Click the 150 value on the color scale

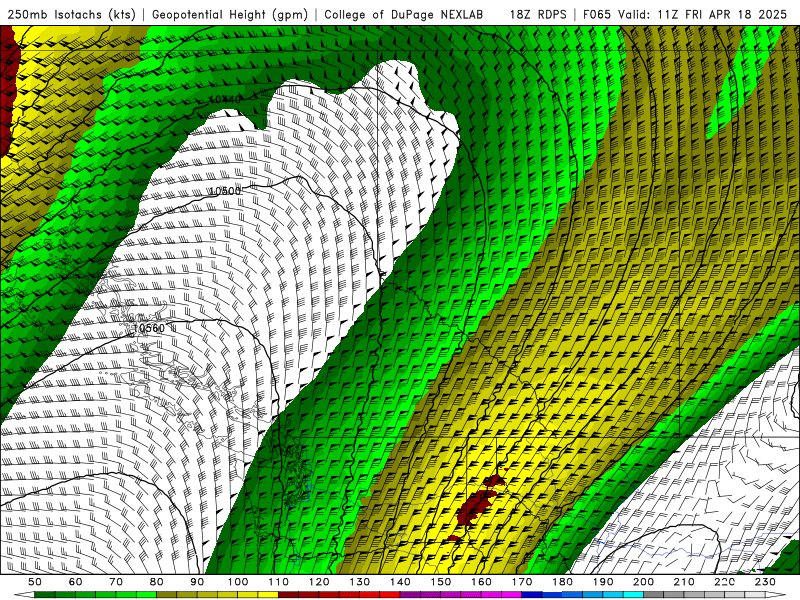click(x=441, y=582)
